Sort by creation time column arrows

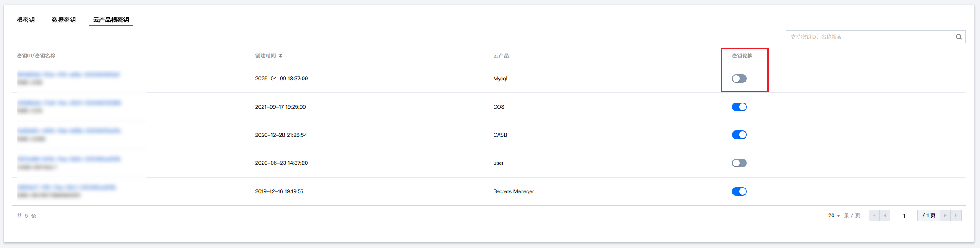[281, 56]
